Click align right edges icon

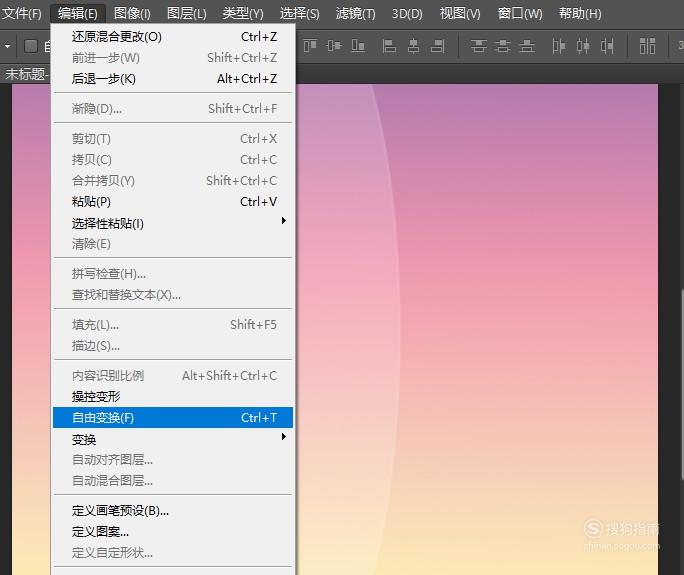[x=438, y=45]
